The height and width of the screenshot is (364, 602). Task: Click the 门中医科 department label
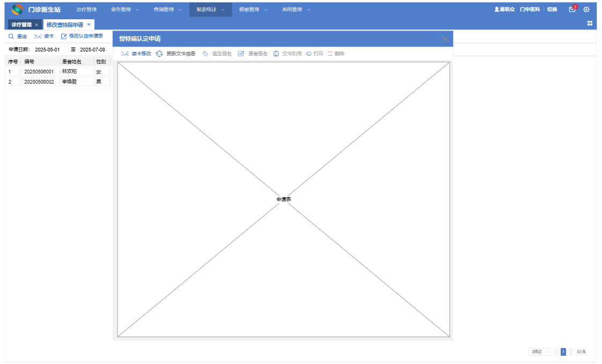point(530,9)
